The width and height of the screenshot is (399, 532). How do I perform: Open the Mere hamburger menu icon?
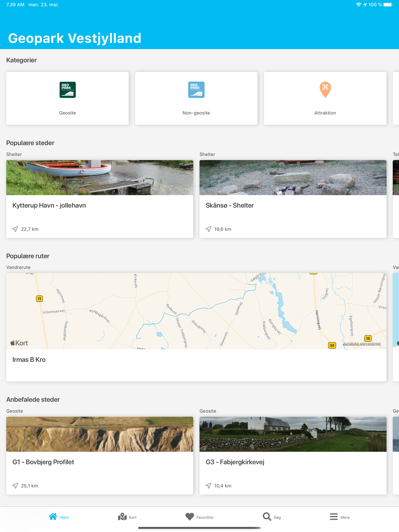coord(334,517)
